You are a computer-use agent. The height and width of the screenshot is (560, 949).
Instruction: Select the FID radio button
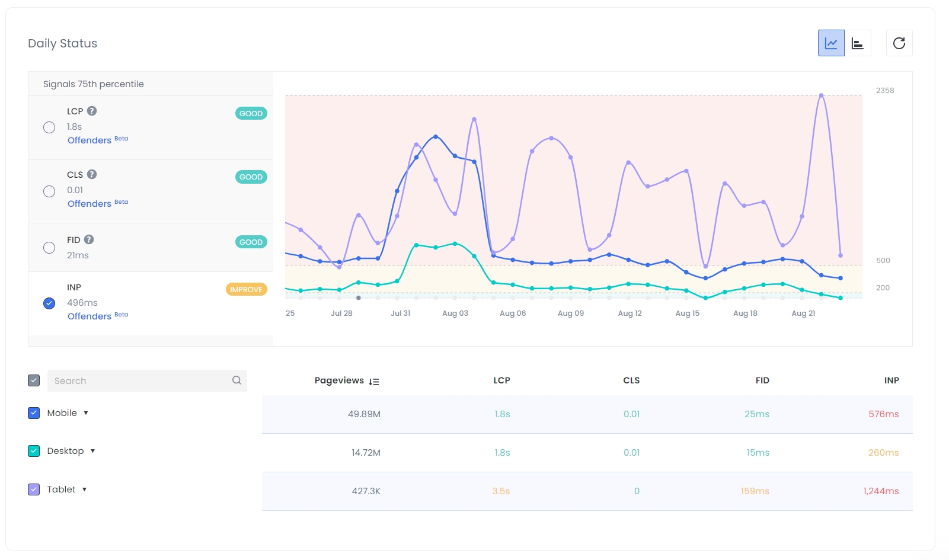49,248
